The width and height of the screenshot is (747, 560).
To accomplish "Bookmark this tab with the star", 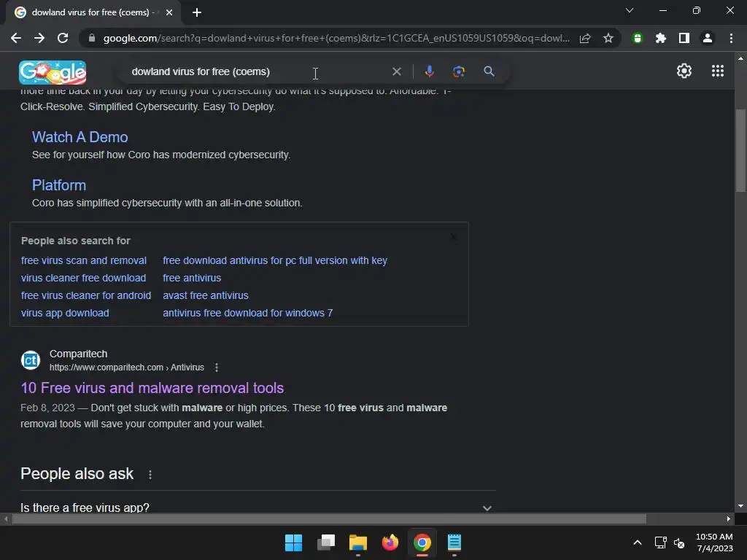I will 608,38.
